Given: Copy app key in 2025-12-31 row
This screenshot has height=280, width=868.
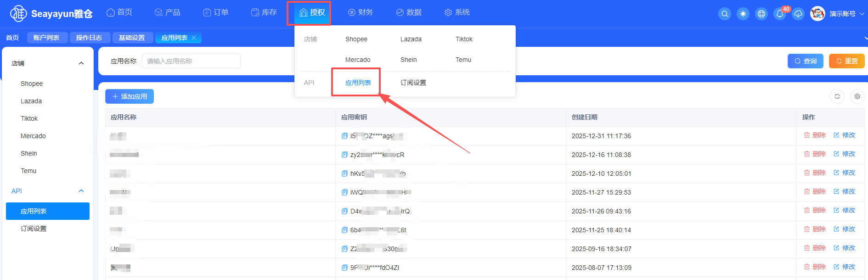Looking at the screenshot, I should pos(344,136).
